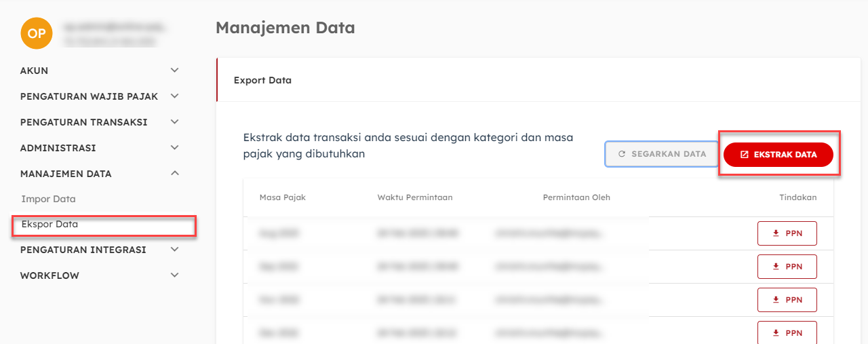The width and height of the screenshot is (868, 344).
Task: Download PPN for the second table row
Action: [787, 267]
